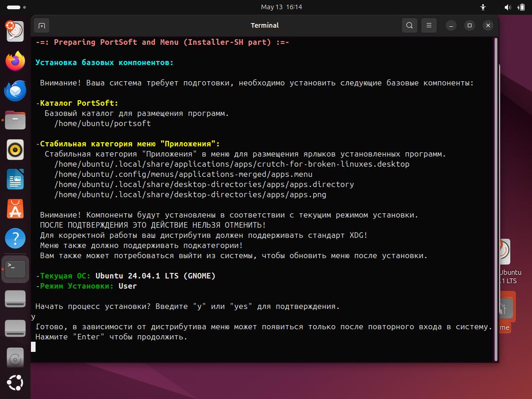The width and height of the screenshot is (532, 399).
Task: Select the Terminal icon in dock
Action: [x=15, y=269]
